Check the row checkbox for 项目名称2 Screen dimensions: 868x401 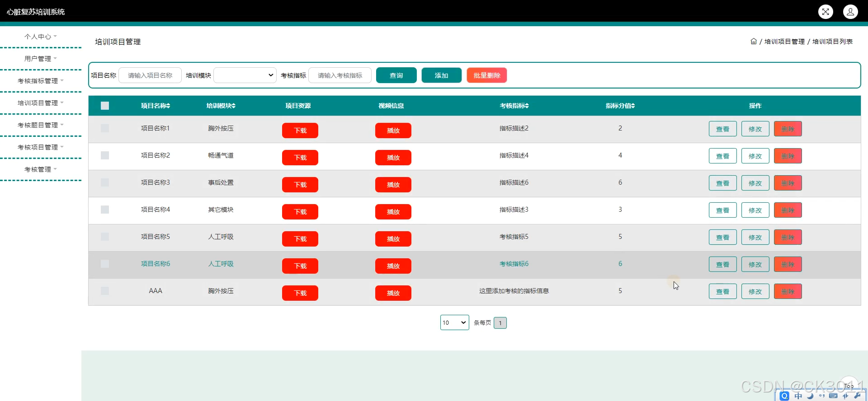coord(105,155)
